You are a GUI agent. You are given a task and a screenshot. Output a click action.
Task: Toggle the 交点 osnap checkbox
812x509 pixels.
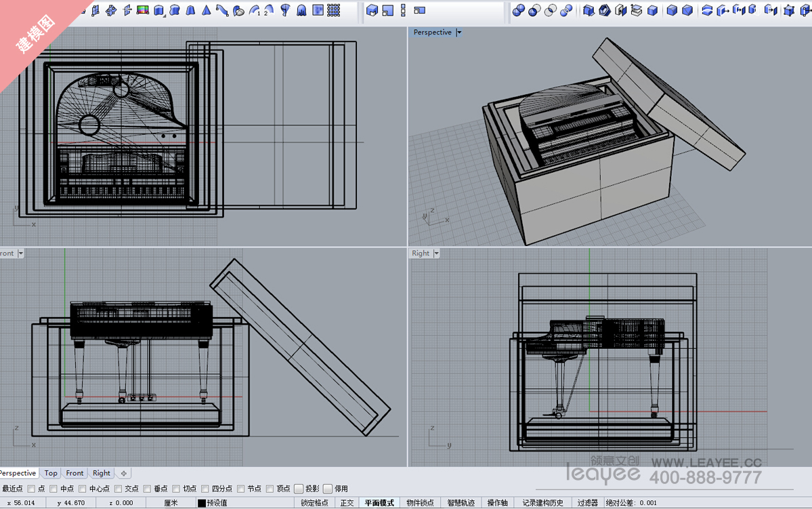119,489
